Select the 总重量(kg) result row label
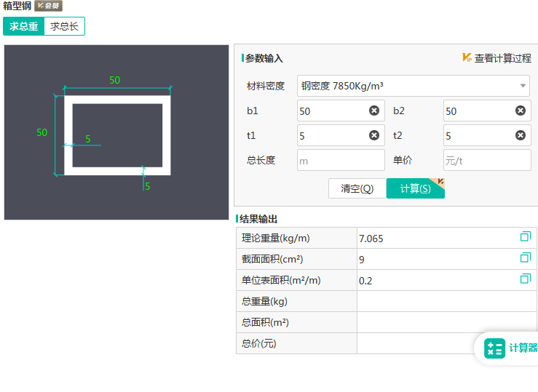Viewport: 538px width, 392px height. click(264, 302)
